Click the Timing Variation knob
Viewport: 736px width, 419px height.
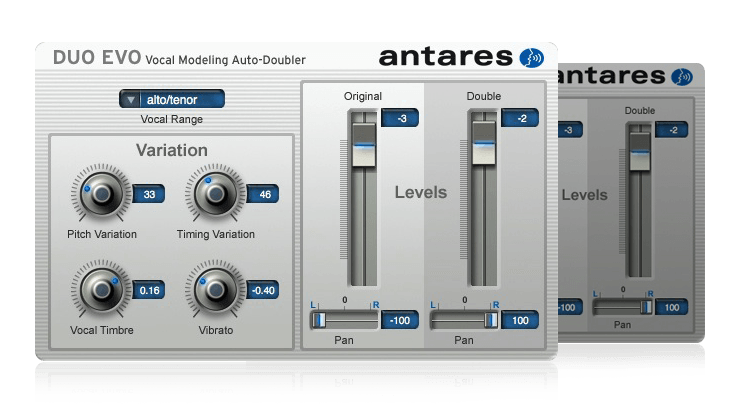click(215, 193)
